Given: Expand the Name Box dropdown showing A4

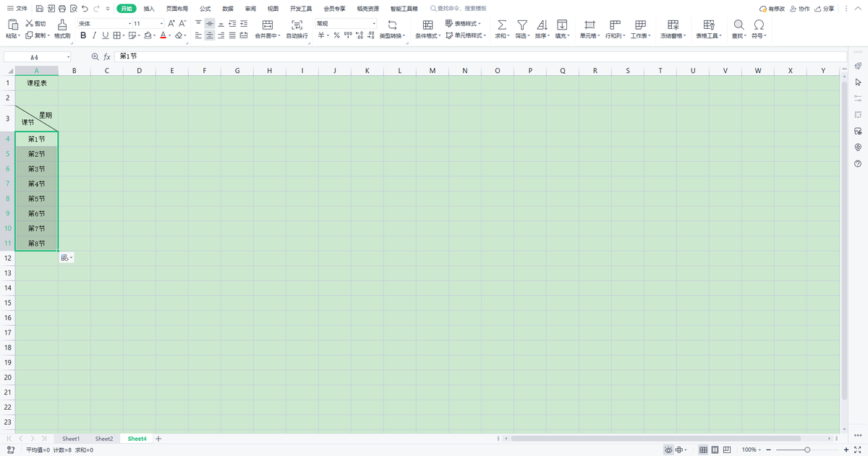Looking at the screenshot, I should click(x=69, y=56).
